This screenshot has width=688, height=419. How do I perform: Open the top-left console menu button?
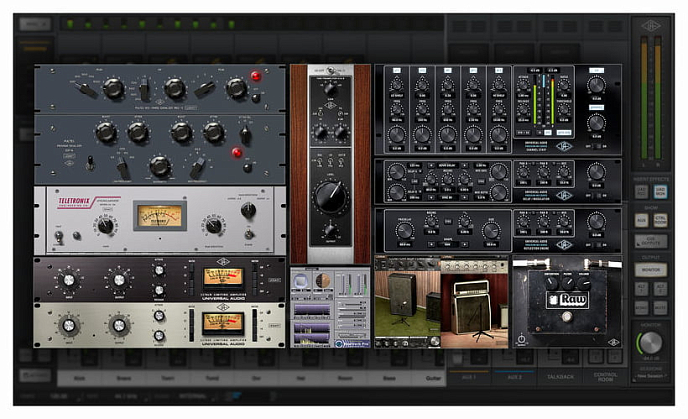(x=33, y=24)
